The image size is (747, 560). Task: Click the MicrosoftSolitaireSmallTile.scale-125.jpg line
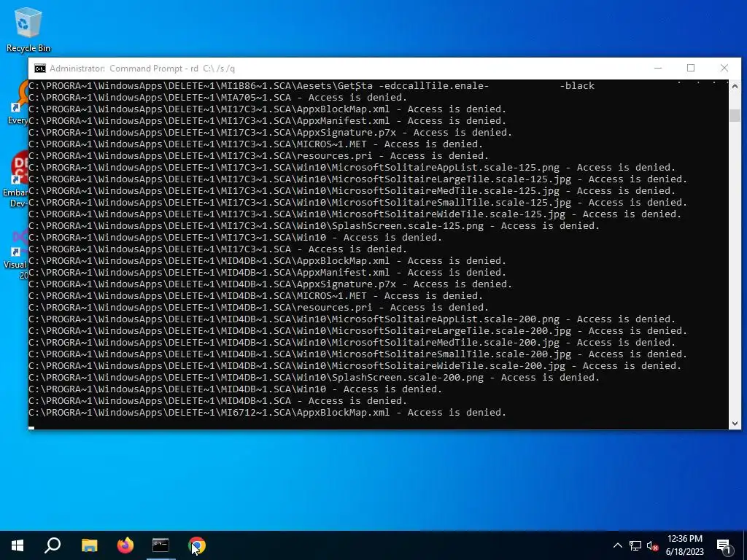click(357, 203)
